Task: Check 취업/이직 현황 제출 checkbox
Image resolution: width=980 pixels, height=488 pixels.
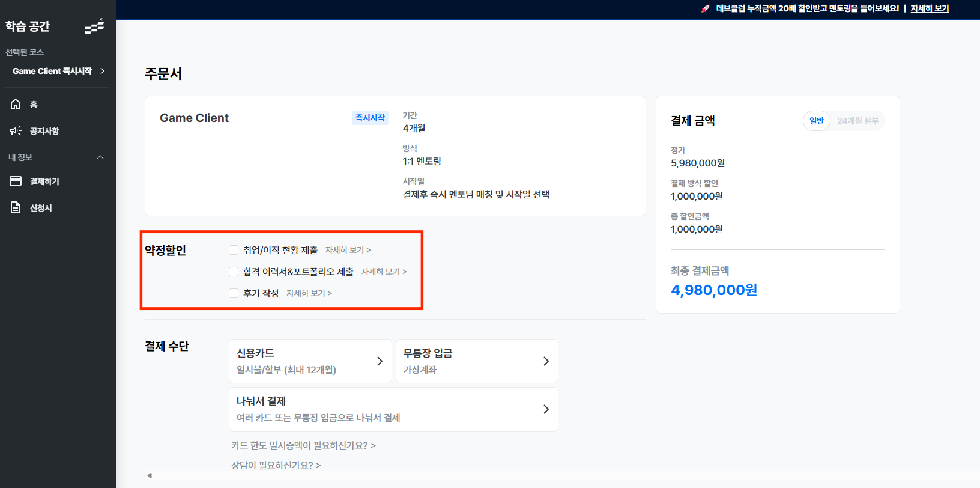Action: click(234, 250)
